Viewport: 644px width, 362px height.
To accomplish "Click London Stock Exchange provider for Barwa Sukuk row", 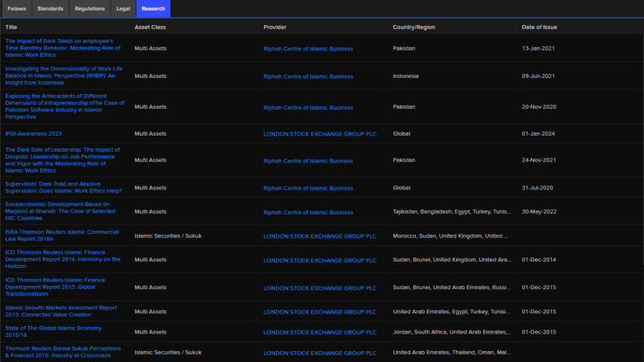I will tap(319, 353).
